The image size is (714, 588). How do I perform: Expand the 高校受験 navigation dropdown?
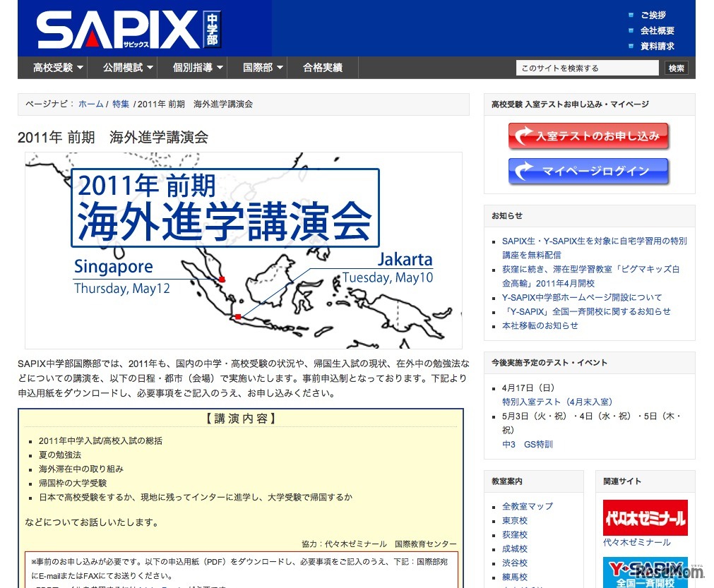coord(52,67)
